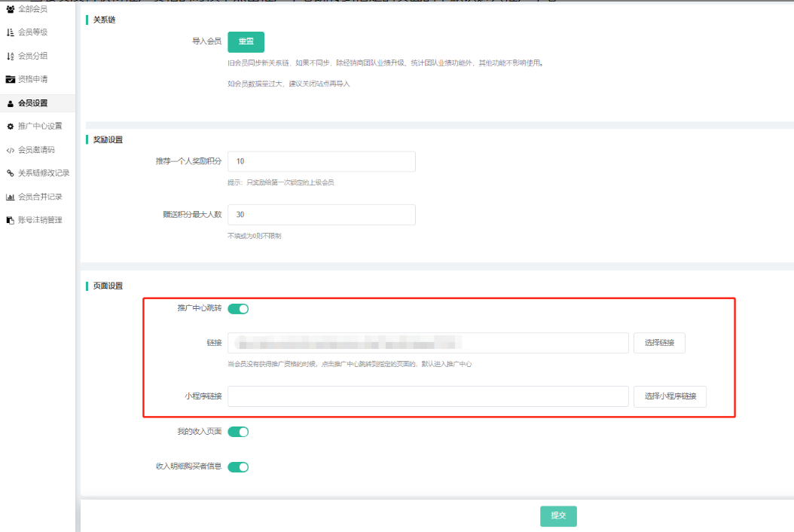The image size is (794, 532).
Task: Turn off 收入明细购买者信息 toggle
Action: [238, 466]
